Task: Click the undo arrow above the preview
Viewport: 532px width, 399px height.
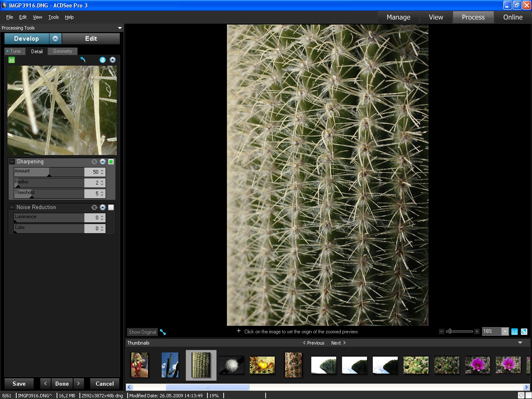Action: [83, 60]
